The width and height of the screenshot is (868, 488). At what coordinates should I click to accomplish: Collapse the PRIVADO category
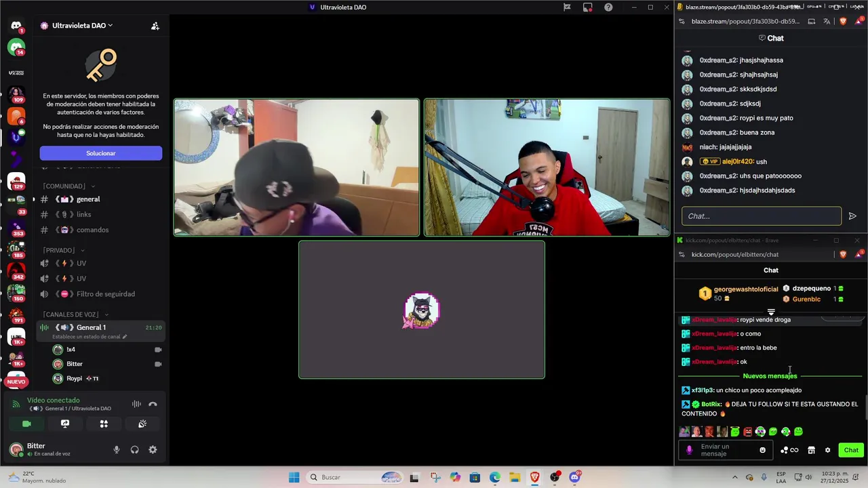point(62,250)
